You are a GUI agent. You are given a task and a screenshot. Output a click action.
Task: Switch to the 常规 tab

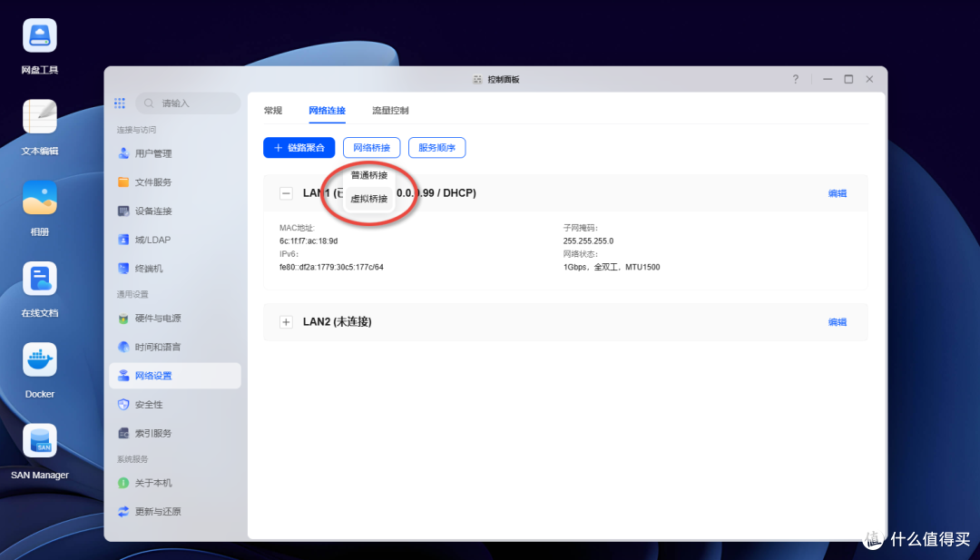click(x=273, y=111)
